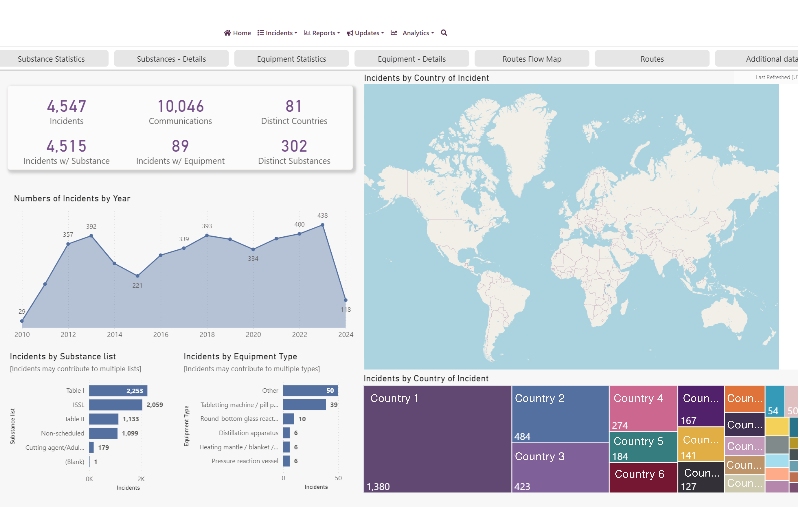This screenshot has height=532, width=798.
Task: Click the Analytics line chart icon
Action: coord(394,33)
